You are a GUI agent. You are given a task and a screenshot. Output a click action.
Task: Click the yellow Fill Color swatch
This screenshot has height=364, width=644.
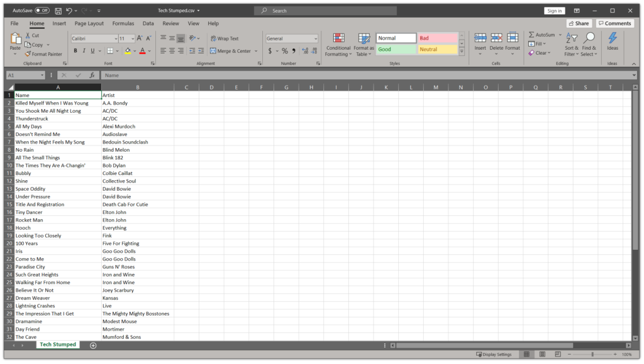[x=128, y=51]
